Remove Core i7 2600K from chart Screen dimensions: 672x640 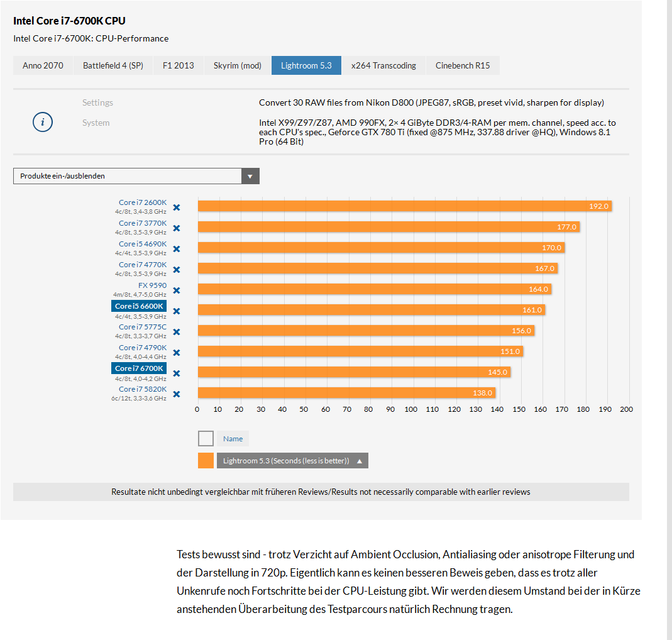[176, 207]
